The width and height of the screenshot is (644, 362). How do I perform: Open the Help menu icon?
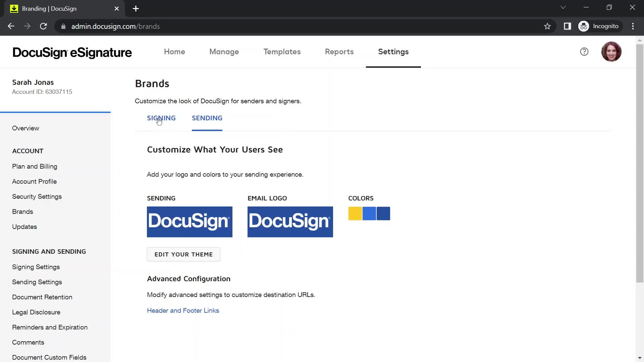pos(584,52)
